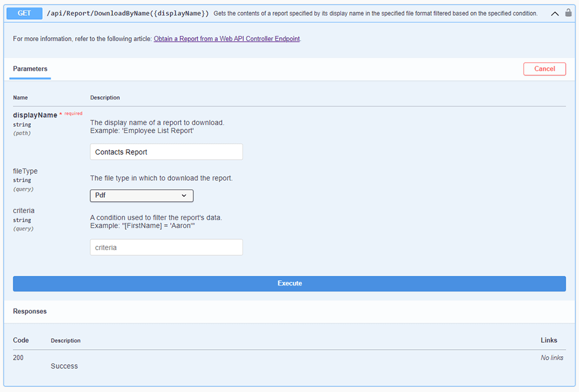
Task: Click the Cancel button
Action: [544, 68]
